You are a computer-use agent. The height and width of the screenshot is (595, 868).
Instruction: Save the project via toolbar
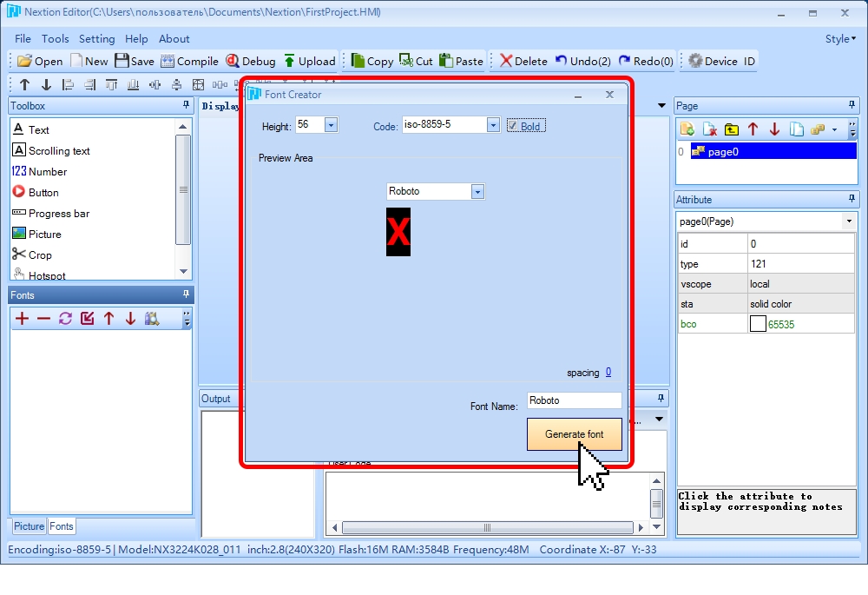[135, 61]
